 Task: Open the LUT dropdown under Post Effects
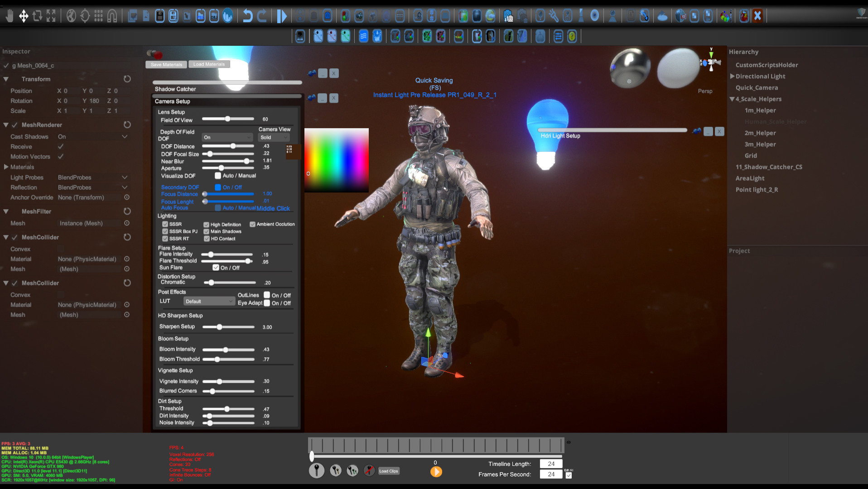tap(209, 301)
